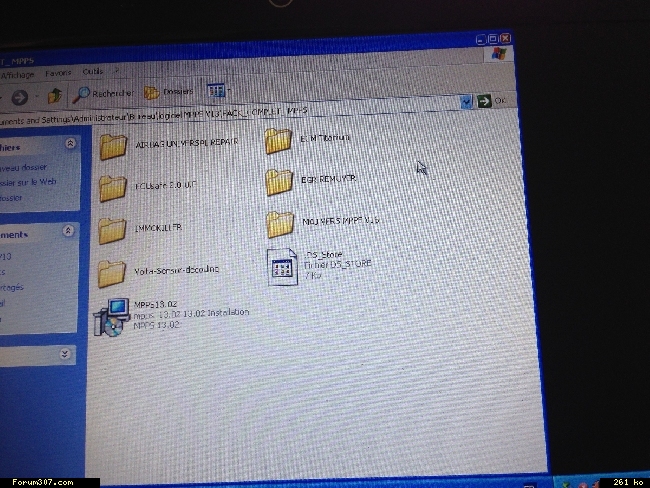The height and width of the screenshot is (488, 650).
Task: Select the '.DS_Store' file name
Action: pos(323,254)
